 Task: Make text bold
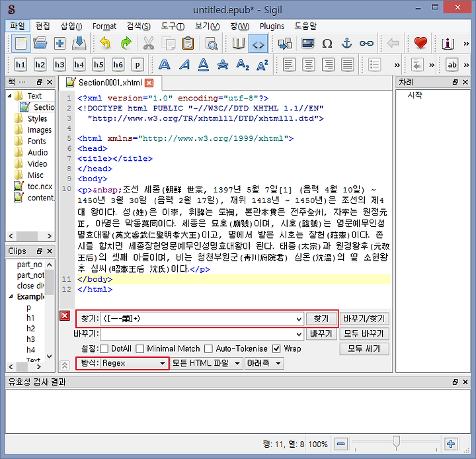(x=164, y=65)
